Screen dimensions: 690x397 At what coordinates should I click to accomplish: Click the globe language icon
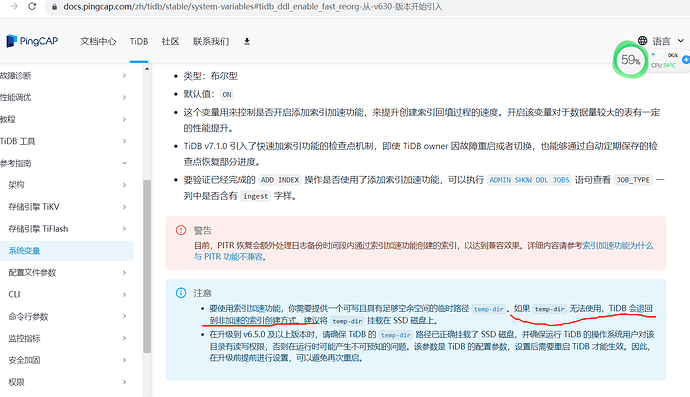tap(642, 41)
